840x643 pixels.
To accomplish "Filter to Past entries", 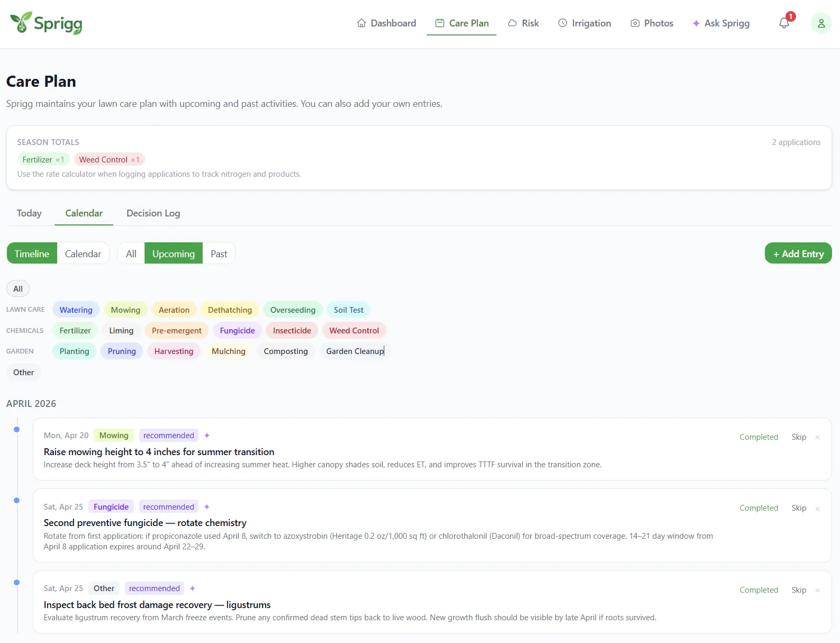I will pos(219,253).
